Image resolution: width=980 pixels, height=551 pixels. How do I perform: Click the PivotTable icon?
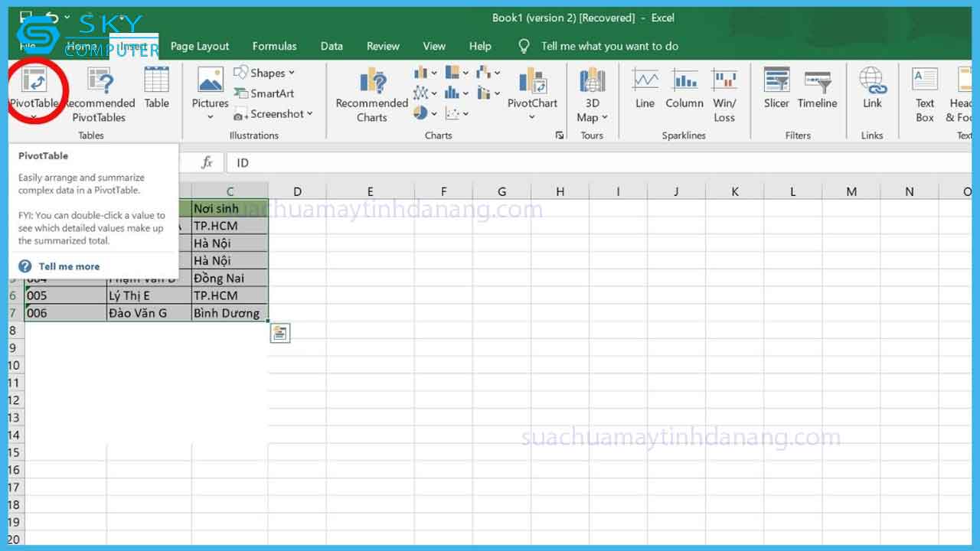[34, 80]
